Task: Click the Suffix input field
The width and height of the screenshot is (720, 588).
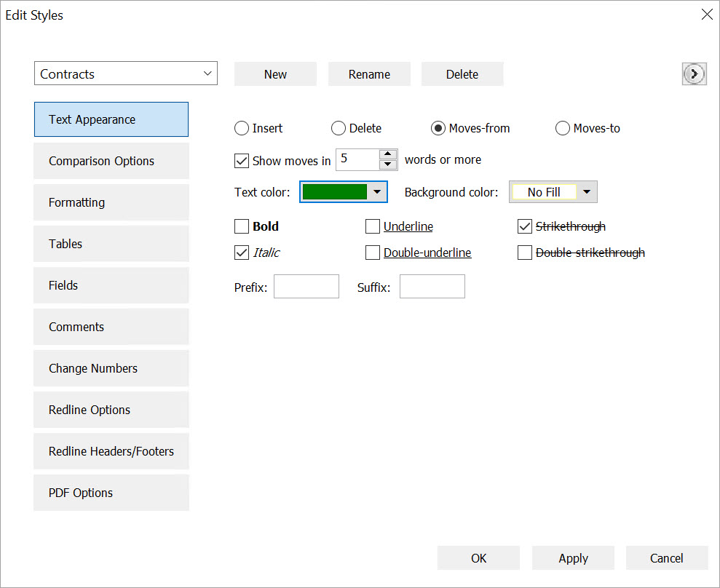Action: click(432, 287)
